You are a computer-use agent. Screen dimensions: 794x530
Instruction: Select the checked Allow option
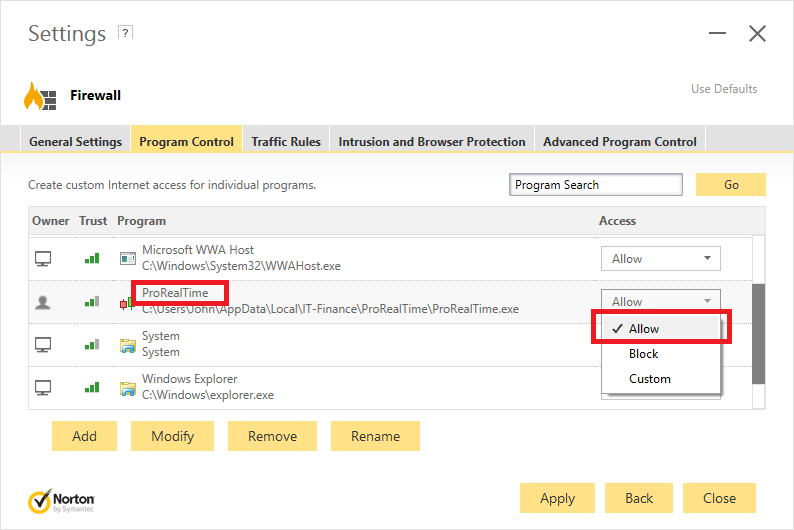tap(644, 328)
